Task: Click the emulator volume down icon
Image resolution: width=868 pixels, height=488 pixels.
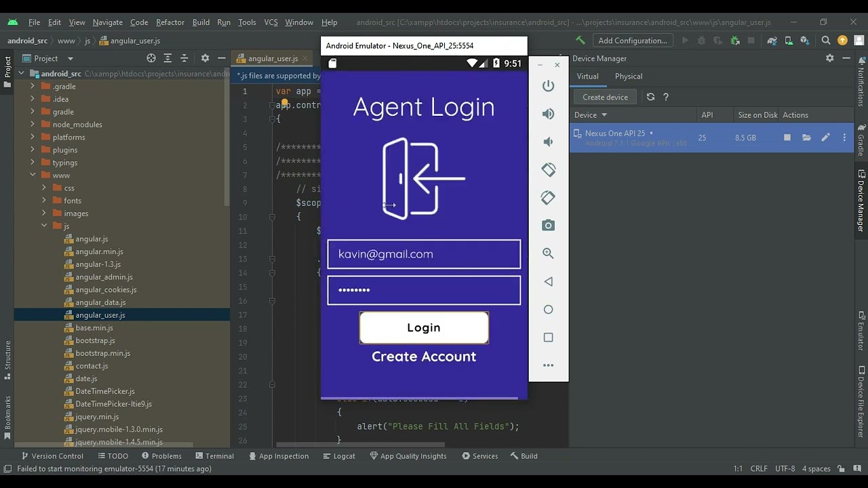Action: click(549, 142)
